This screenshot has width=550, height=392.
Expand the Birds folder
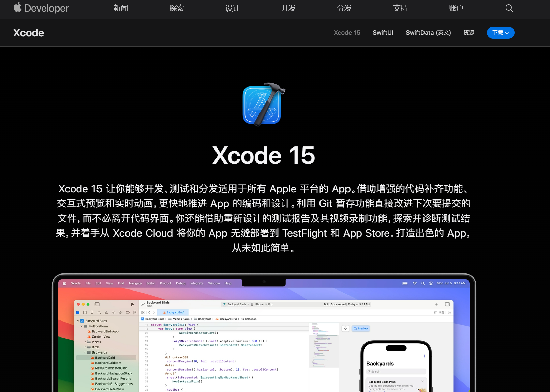85,347
